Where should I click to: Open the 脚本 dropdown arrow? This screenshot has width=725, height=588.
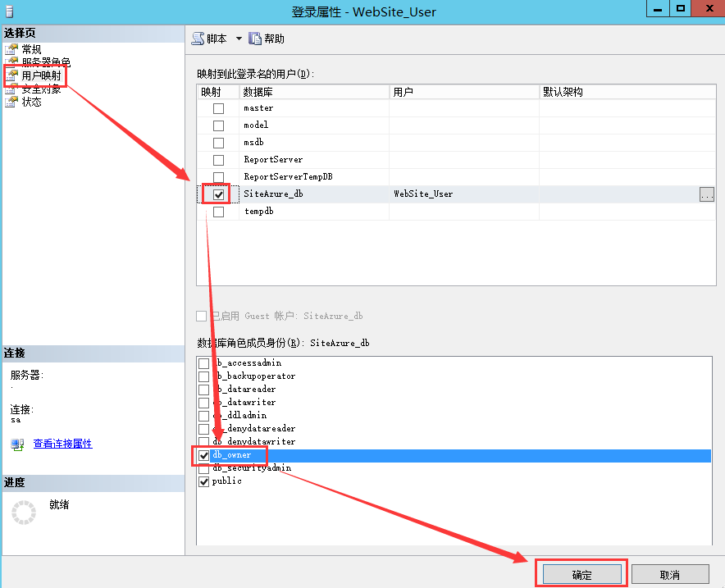coord(239,39)
